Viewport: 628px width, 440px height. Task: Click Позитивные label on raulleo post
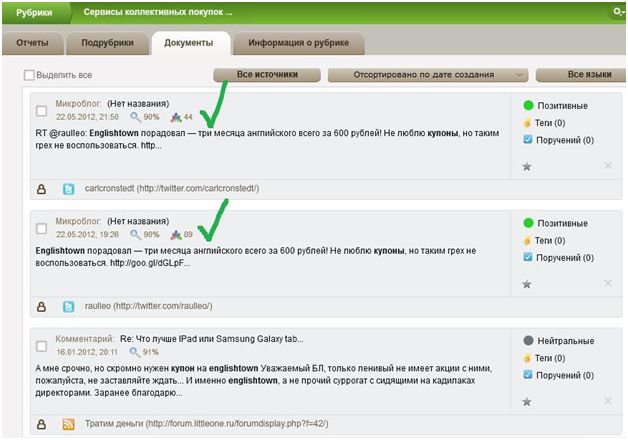coord(563,223)
